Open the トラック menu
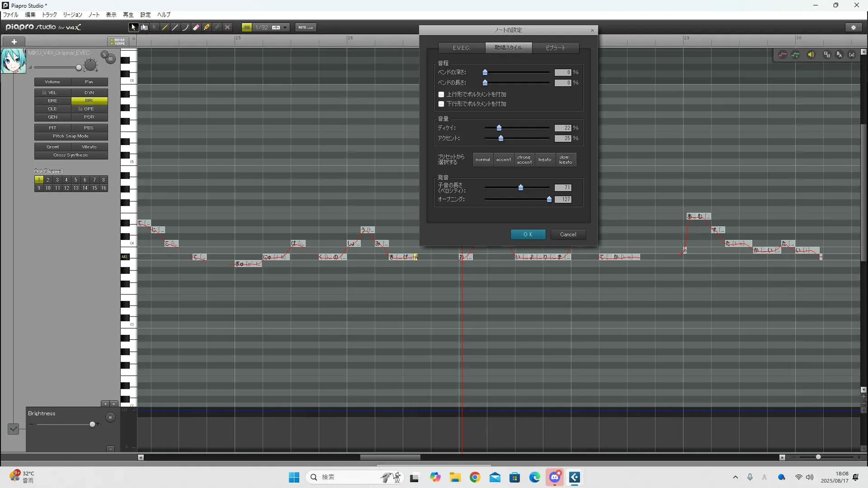 pos(49,15)
